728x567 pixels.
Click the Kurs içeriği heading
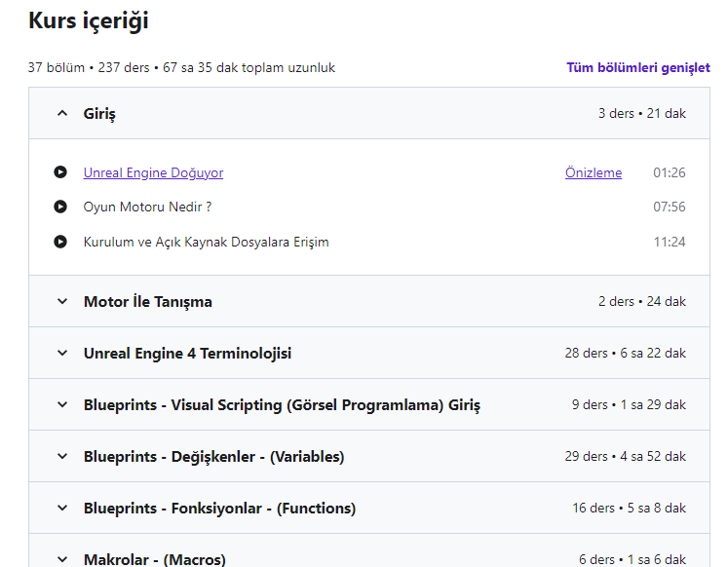point(89,20)
